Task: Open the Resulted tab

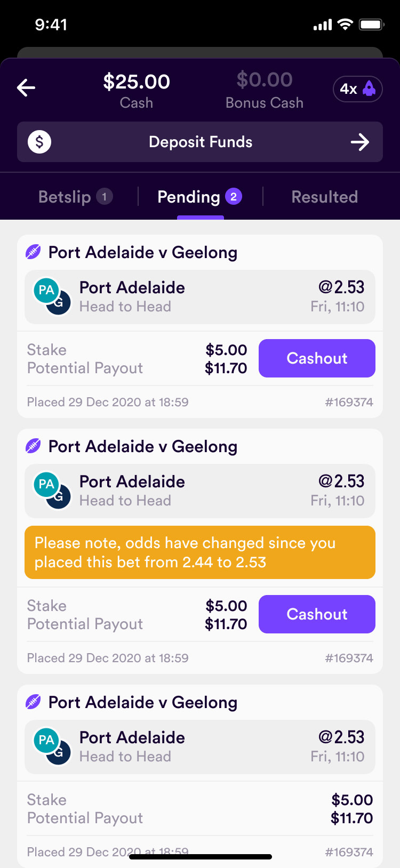Action: coord(324,197)
